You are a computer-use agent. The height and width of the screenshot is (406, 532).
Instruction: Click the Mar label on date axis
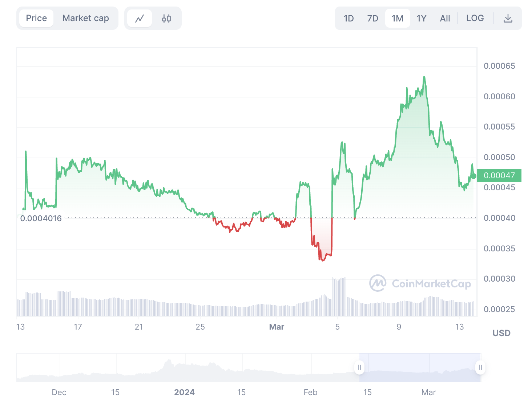pyautogui.click(x=277, y=327)
